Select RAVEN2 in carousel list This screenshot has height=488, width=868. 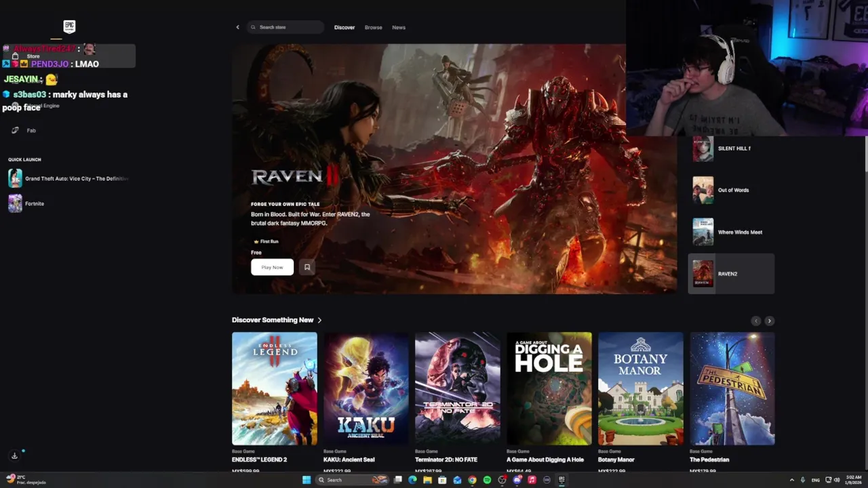click(731, 274)
